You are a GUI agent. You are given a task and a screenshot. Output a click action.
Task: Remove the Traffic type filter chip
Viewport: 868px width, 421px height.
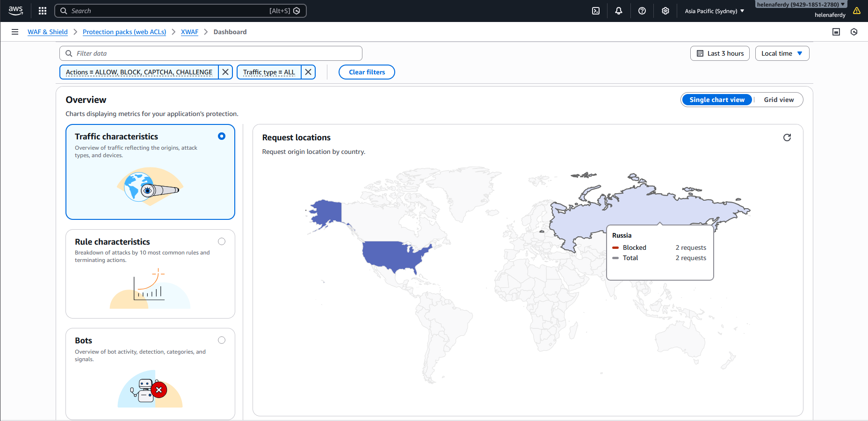[308, 72]
